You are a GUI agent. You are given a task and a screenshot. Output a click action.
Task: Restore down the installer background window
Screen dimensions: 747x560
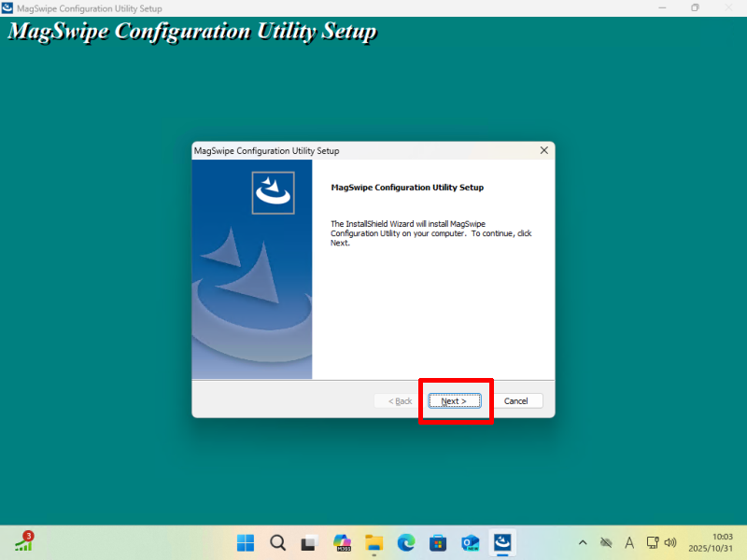695,7
